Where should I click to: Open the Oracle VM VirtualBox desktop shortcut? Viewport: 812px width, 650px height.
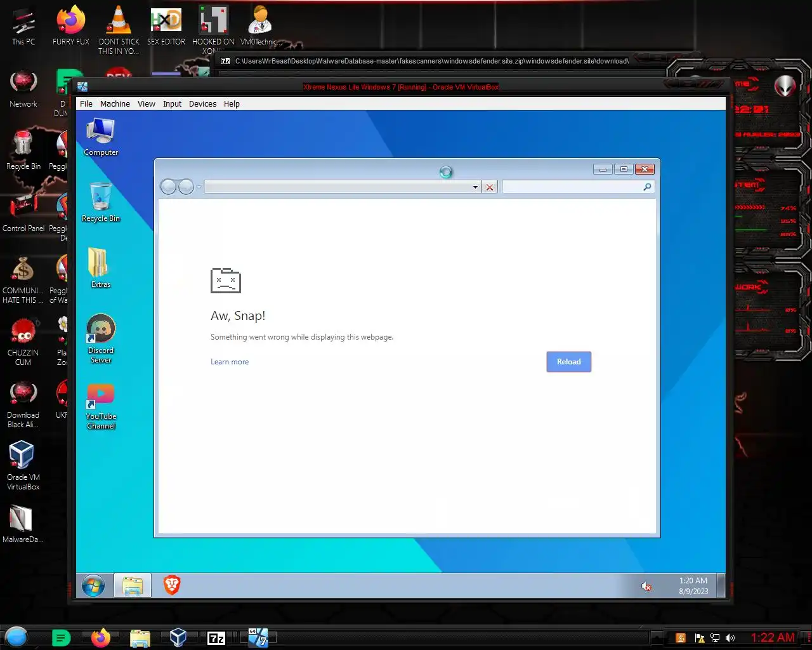(23, 467)
